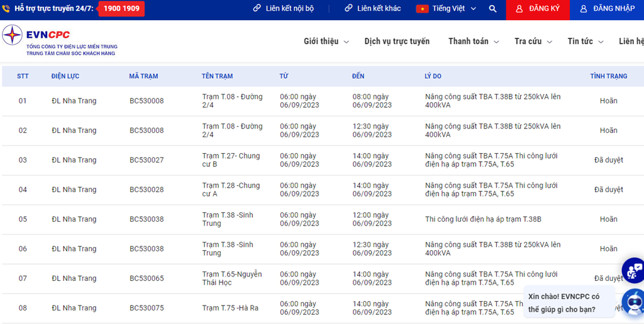This screenshot has height=325, width=644.
Task: Select station code BC530027 in row 03
Action: coord(147,160)
